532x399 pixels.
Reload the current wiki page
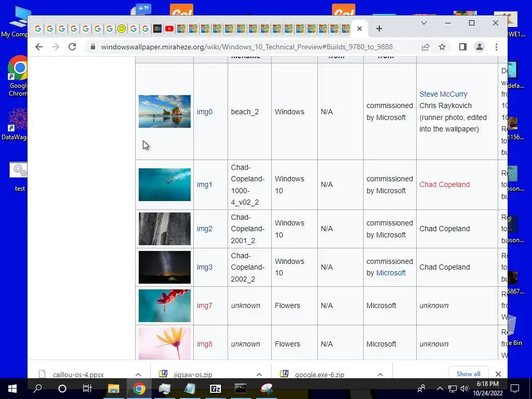click(72, 47)
